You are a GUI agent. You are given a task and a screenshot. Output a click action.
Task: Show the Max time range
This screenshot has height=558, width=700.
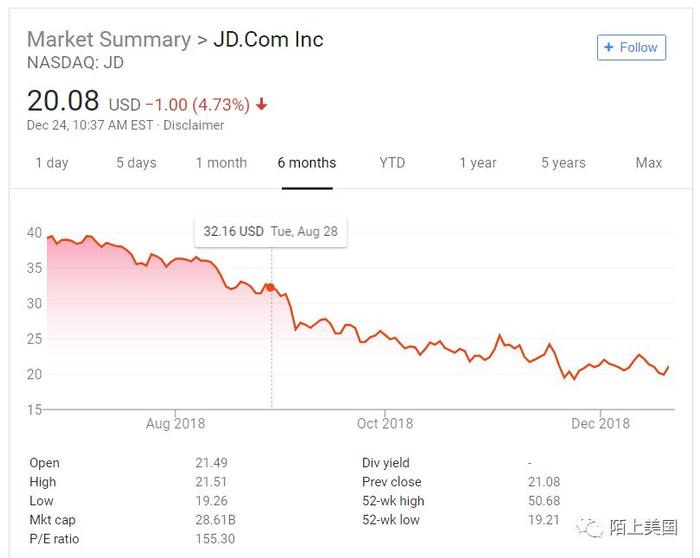pyautogui.click(x=649, y=163)
